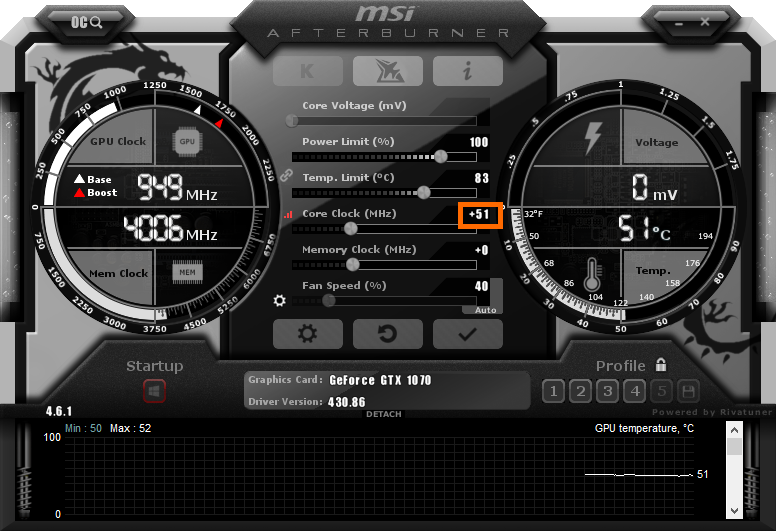Click the DETACH monitor label
The width and height of the screenshot is (776, 531).
[x=384, y=414]
